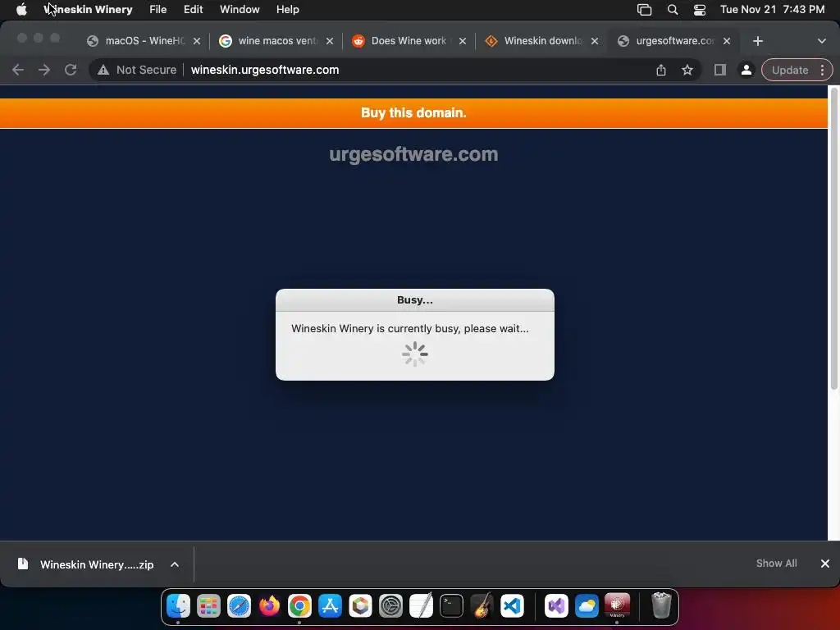Launch Firefox from the dock
Screen dimensions: 840x630
pyautogui.click(x=269, y=606)
